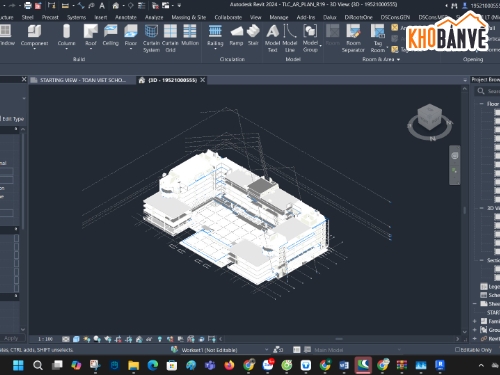This screenshot has width=500, height=375.
Task: Open Firefox from the taskbar
Action: tap(229, 365)
